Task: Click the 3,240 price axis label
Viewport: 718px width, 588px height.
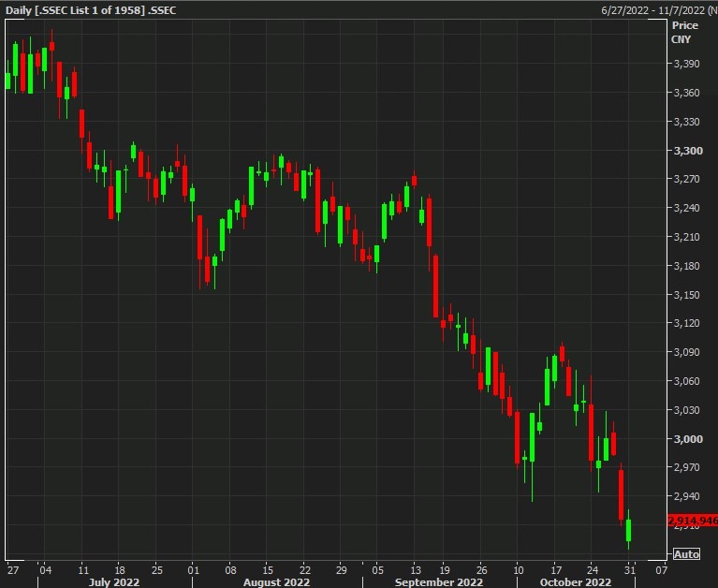Action: [x=686, y=208]
